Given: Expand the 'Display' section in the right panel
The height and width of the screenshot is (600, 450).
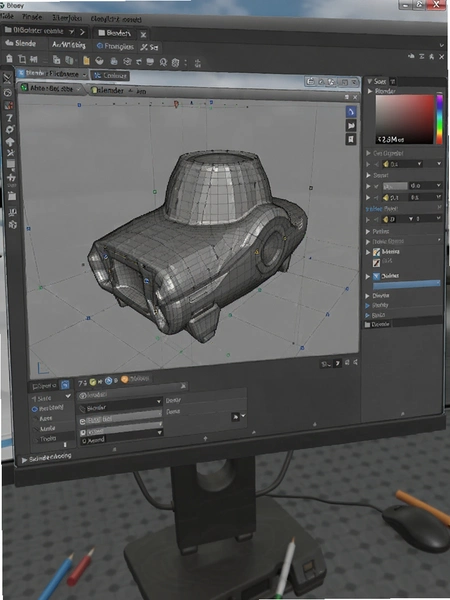Looking at the screenshot, I should tap(368, 295).
